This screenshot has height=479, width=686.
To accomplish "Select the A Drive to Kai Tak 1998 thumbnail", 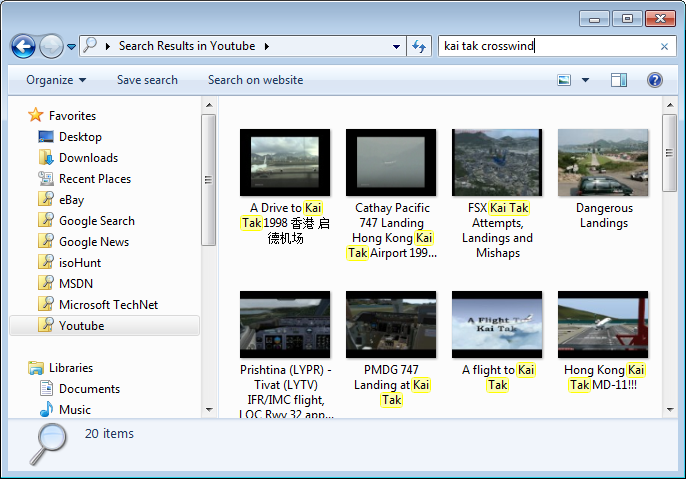I will (285, 162).
